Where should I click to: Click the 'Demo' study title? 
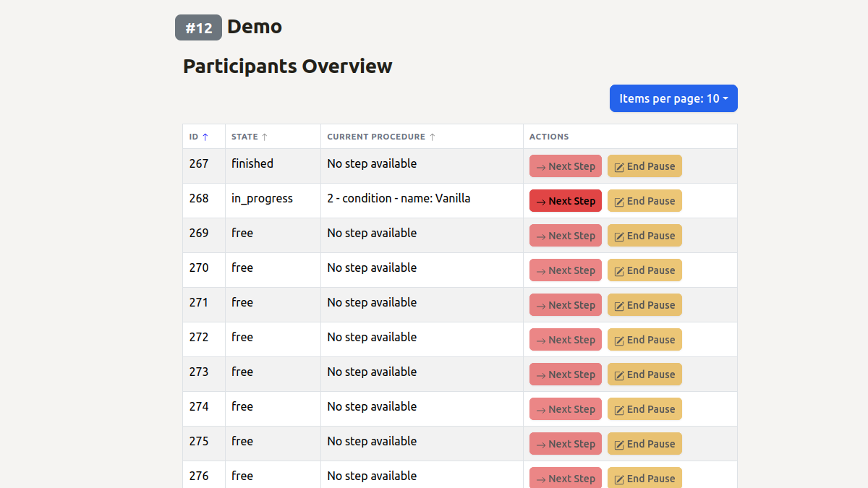pos(255,27)
